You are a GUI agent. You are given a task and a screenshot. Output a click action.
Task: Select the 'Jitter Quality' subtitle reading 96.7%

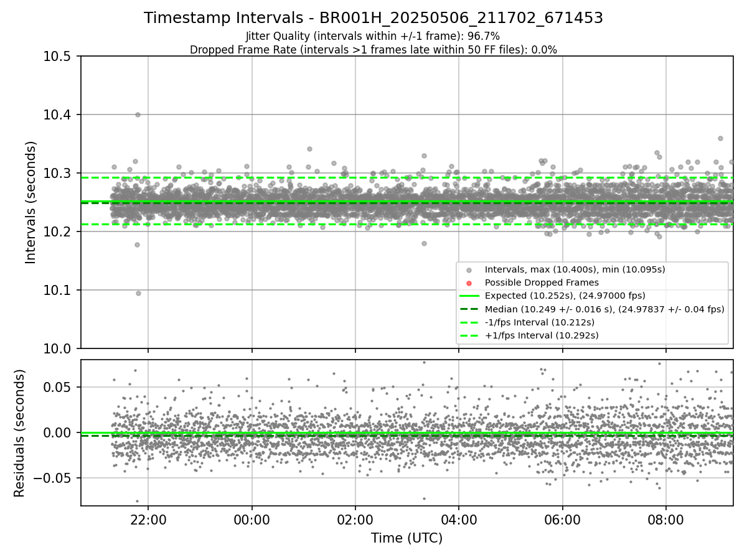pos(373,37)
